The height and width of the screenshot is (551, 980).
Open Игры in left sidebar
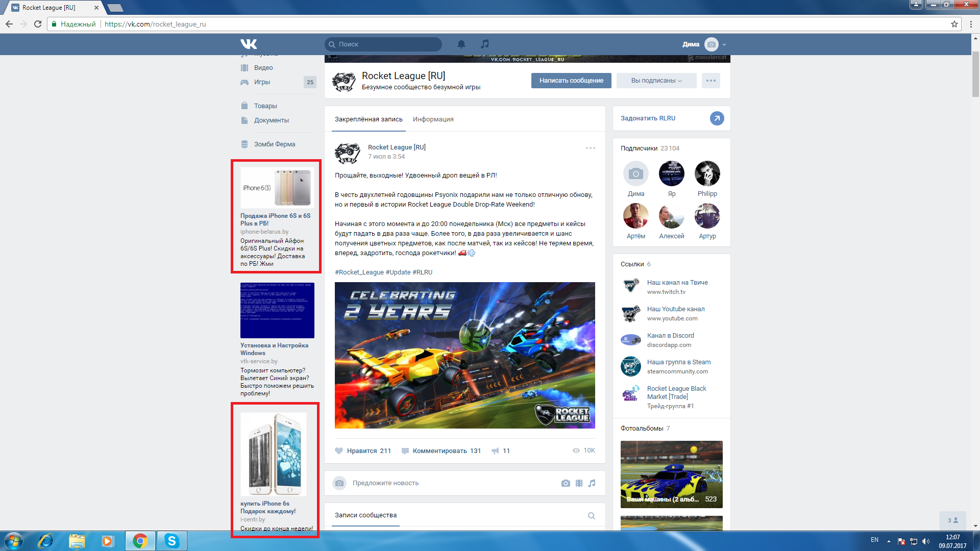coord(262,82)
